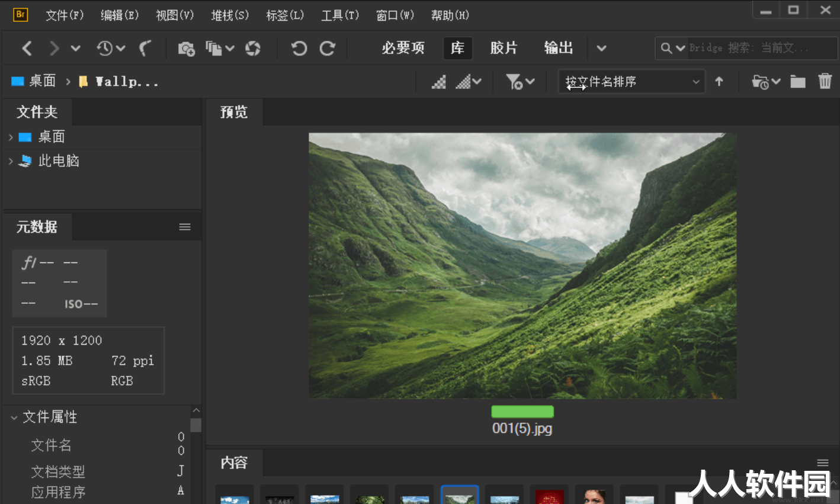Select the 元数据 panel tab
Image resolution: width=840 pixels, height=504 pixels.
click(x=37, y=227)
